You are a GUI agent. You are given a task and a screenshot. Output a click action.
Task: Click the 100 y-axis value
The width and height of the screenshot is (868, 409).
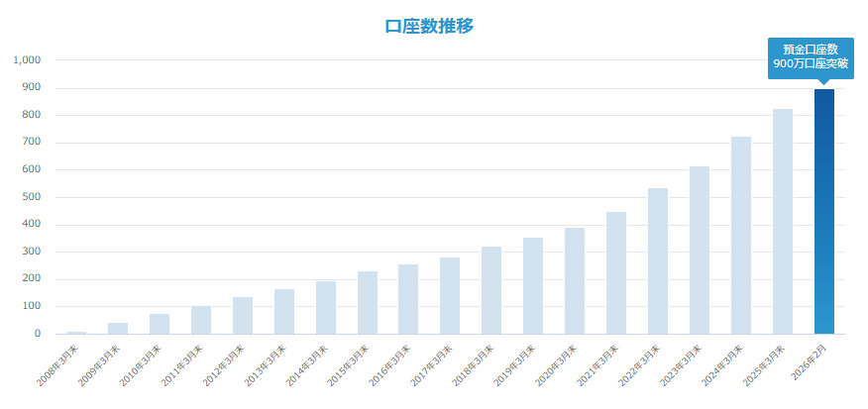(34, 306)
